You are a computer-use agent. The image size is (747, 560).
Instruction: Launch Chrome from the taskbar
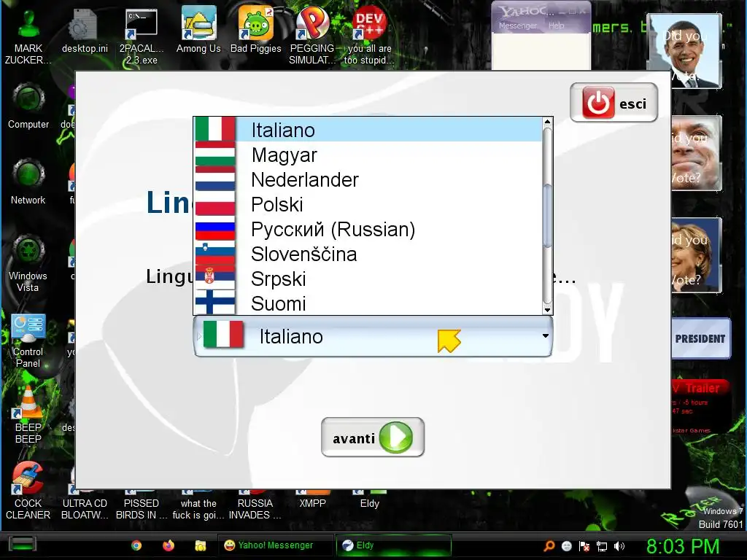(x=136, y=545)
